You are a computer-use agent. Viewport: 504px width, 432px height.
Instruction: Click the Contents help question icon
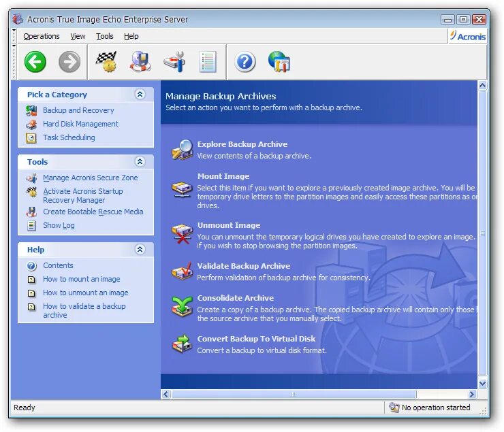(x=31, y=266)
